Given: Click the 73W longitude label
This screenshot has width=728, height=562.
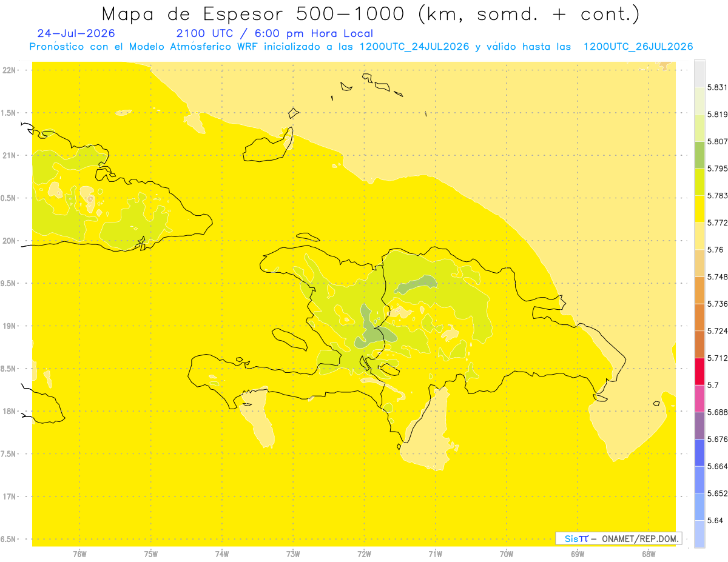Looking at the screenshot, I should [x=293, y=554].
